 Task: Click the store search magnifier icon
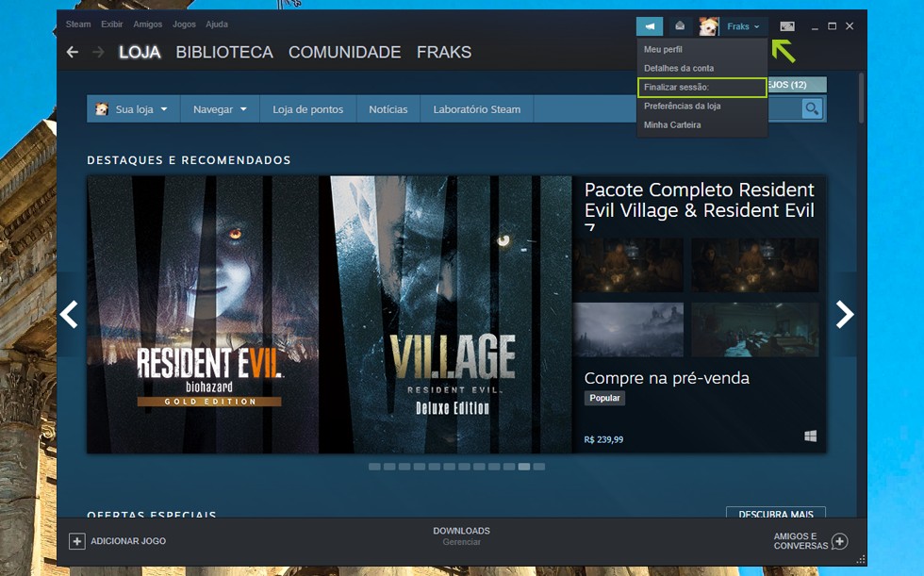coord(812,109)
